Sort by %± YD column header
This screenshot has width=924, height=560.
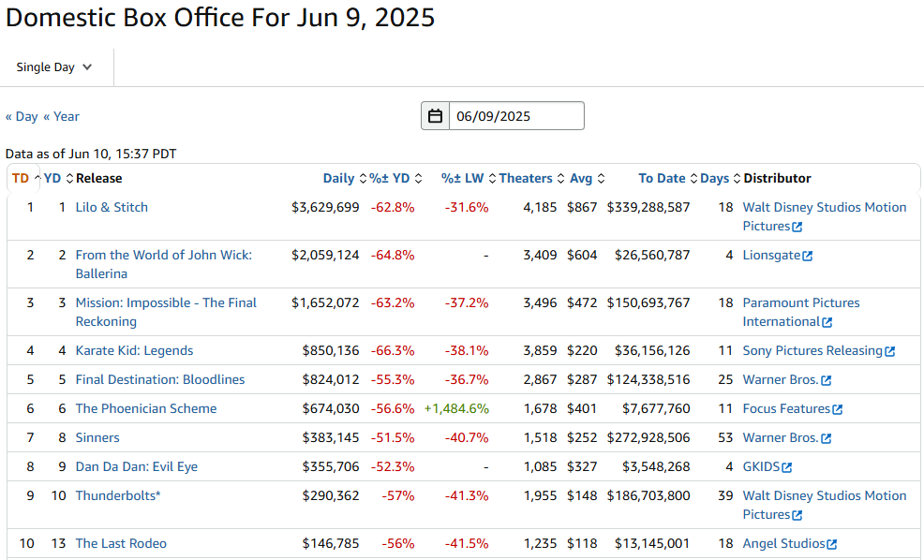coord(396,179)
